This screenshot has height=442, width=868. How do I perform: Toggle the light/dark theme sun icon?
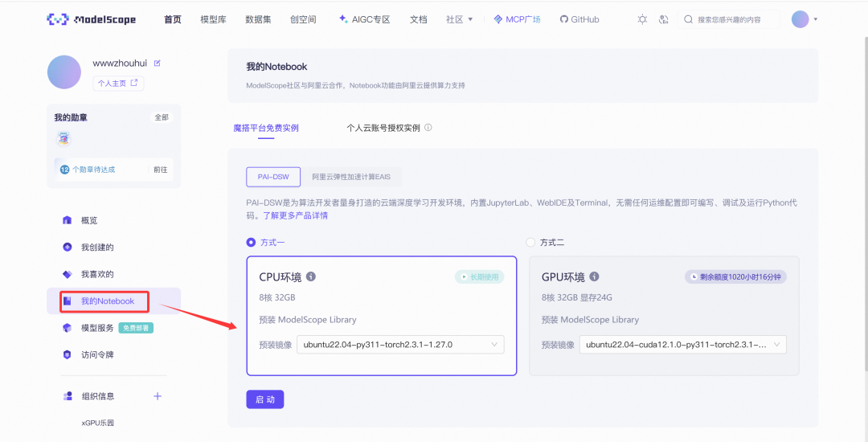tap(642, 19)
